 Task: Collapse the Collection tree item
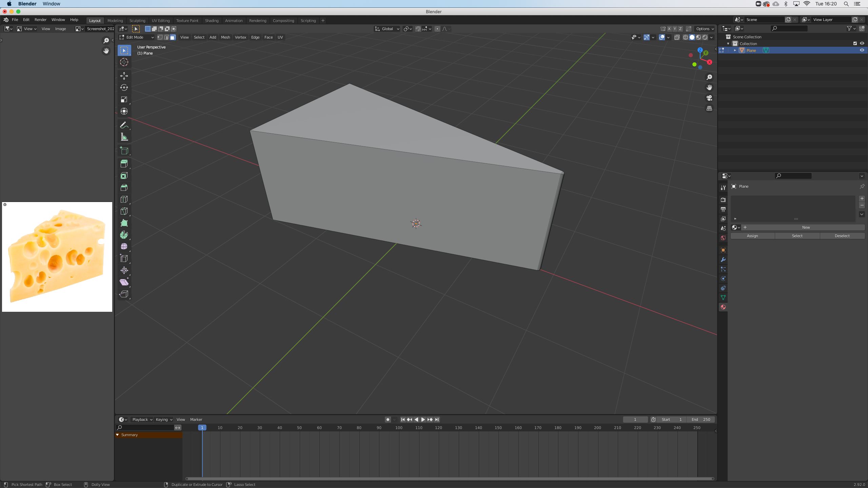pyautogui.click(x=728, y=44)
